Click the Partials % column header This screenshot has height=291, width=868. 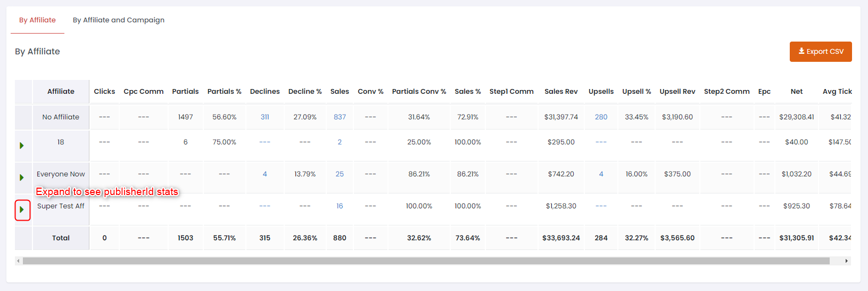tap(224, 92)
